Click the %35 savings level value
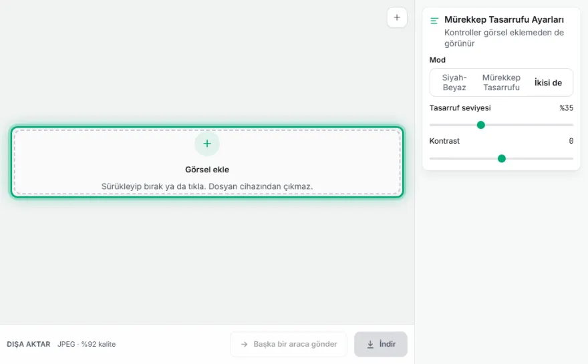588x364 pixels. [566, 108]
